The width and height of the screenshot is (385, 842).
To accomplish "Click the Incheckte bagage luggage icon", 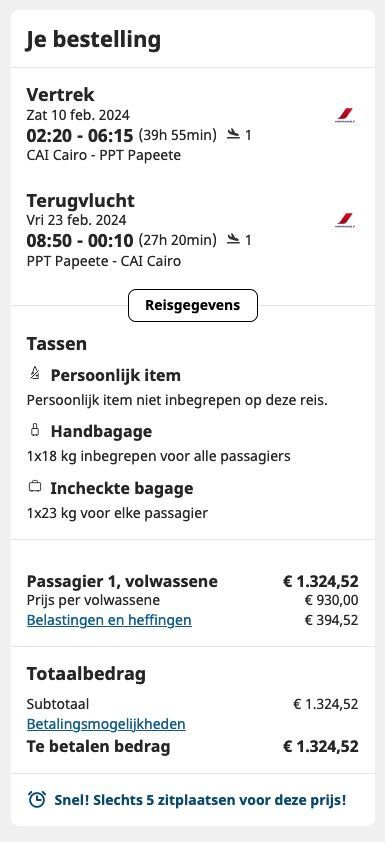I will pyautogui.click(x=35, y=487).
